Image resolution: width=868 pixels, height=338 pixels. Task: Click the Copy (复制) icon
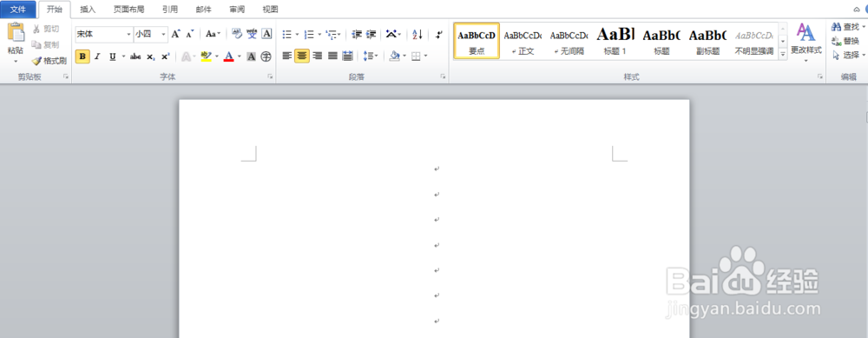click(36, 45)
